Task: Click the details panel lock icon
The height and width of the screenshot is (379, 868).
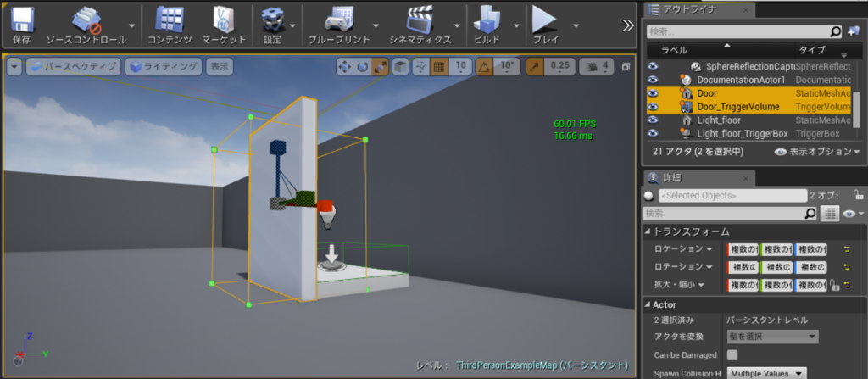Action: pyautogui.click(x=858, y=194)
